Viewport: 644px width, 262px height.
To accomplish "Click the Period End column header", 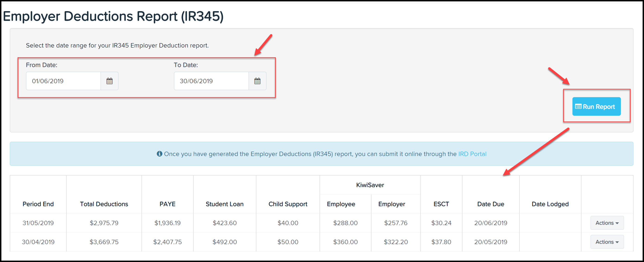I will pos(38,204).
